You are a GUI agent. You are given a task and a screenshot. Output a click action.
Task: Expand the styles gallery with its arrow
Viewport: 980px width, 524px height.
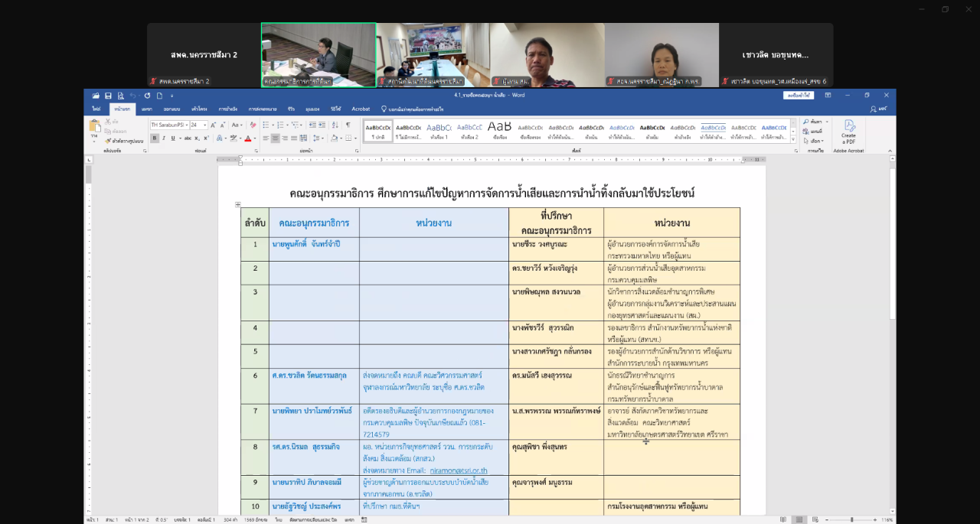[x=794, y=140]
